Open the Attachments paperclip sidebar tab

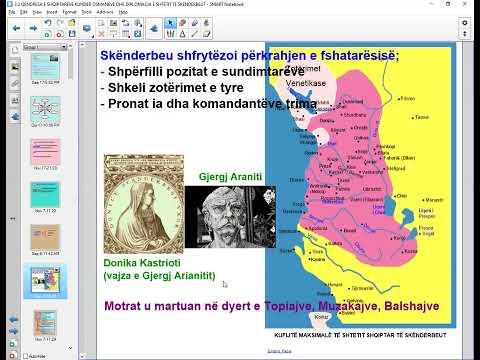[14, 83]
